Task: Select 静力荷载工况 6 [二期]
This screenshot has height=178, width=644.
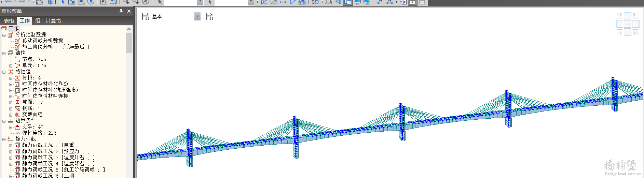Action: (x=53, y=176)
